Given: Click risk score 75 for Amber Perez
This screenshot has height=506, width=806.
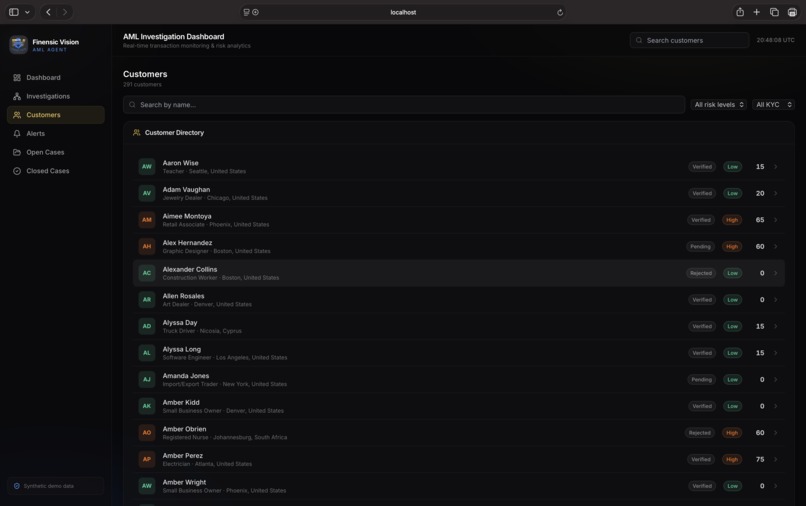Looking at the screenshot, I should pos(760,459).
